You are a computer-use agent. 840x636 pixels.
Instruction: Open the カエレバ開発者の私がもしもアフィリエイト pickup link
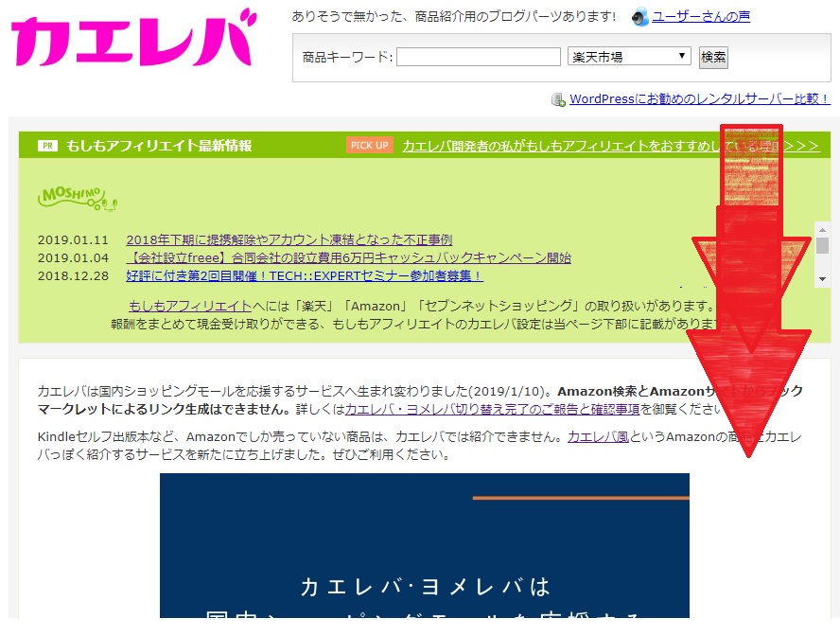(611, 146)
